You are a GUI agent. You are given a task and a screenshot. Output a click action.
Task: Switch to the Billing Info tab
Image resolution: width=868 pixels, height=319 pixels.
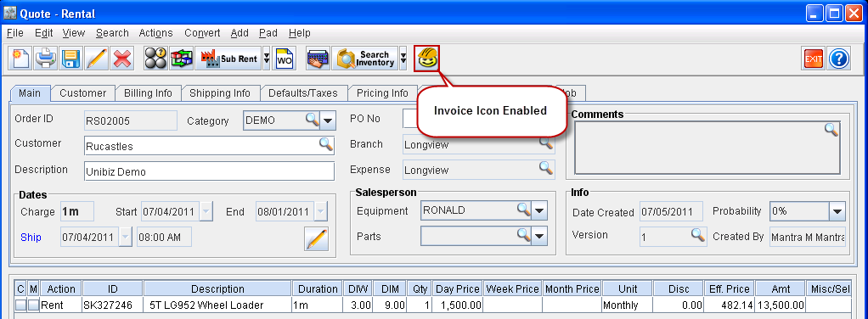coord(148,92)
